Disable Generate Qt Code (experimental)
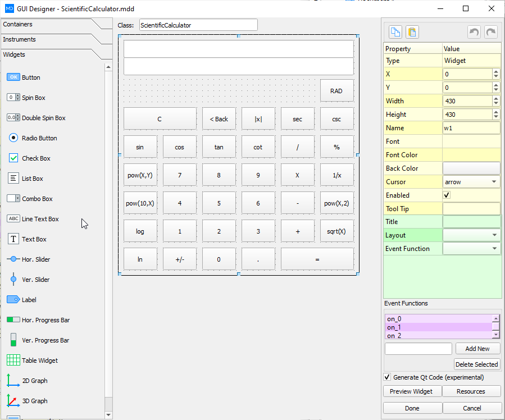This screenshot has width=505, height=420. [388, 377]
